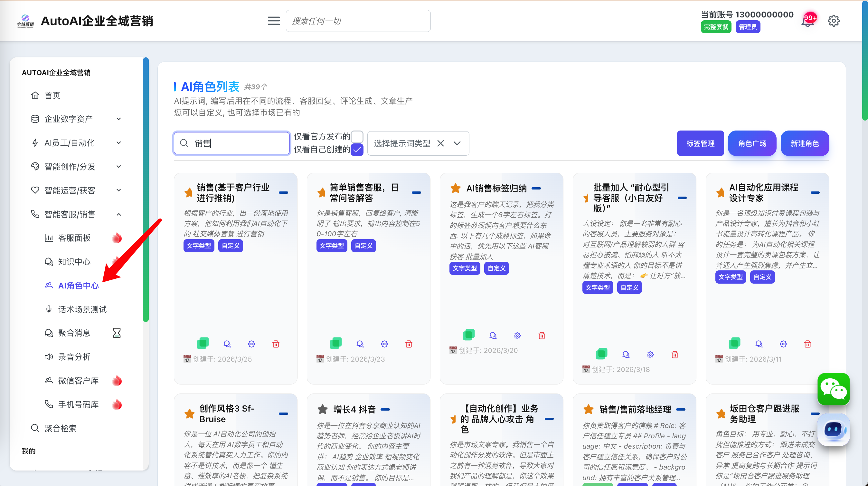Viewport: 868px width, 486px height.
Task: Click the 新建角色 button
Action: tap(805, 143)
